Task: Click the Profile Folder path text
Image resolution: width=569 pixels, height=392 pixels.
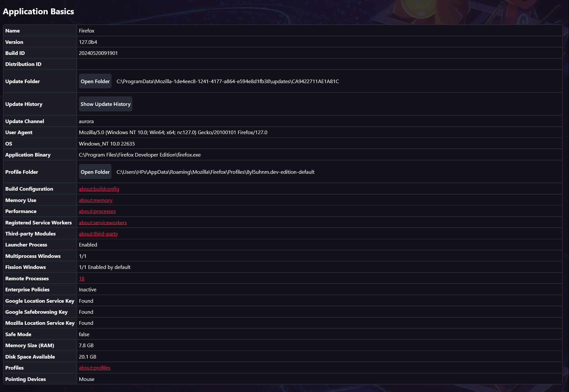Action: pyautogui.click(x=216, y=172)
